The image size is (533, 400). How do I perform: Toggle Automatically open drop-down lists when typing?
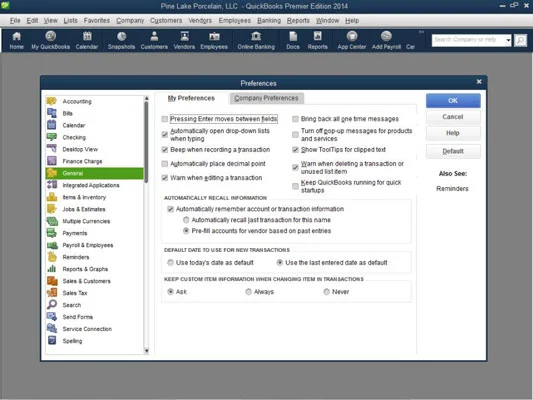coord(165,135)
